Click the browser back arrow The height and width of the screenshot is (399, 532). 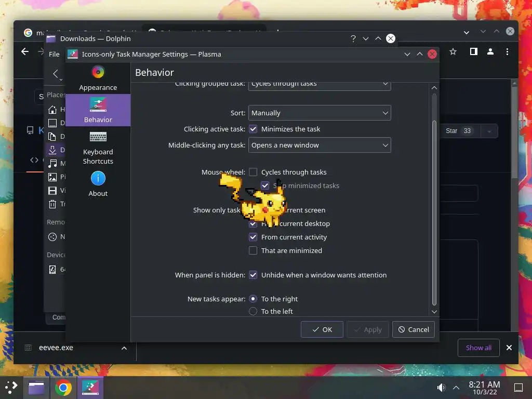(25, 51)
